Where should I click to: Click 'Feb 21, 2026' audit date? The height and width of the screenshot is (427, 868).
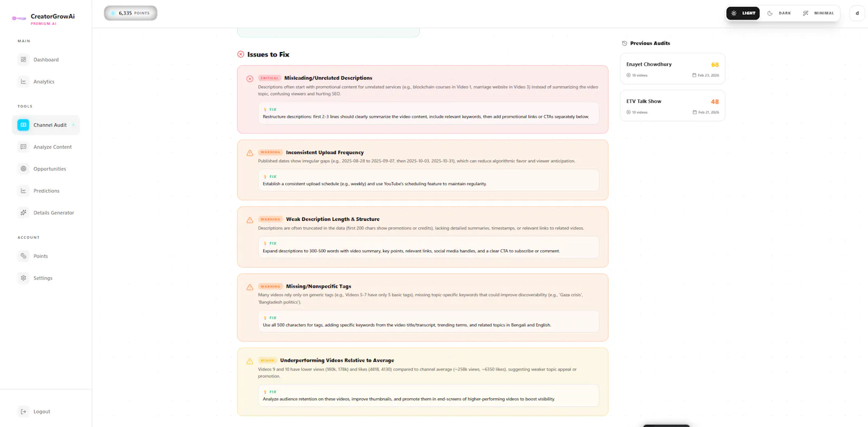pyautogui.click(x=706, y=112)
